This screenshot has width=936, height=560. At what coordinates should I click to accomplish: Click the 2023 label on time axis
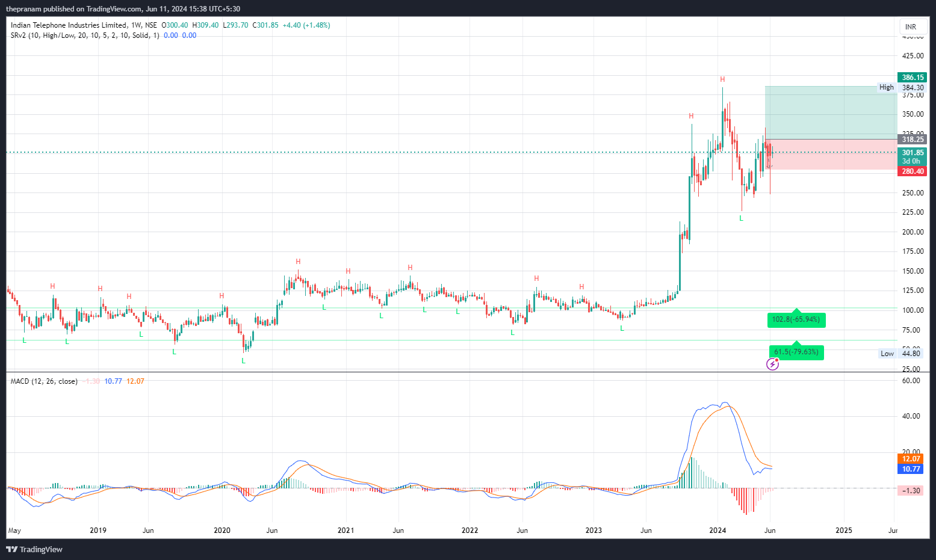coord(594,531)
